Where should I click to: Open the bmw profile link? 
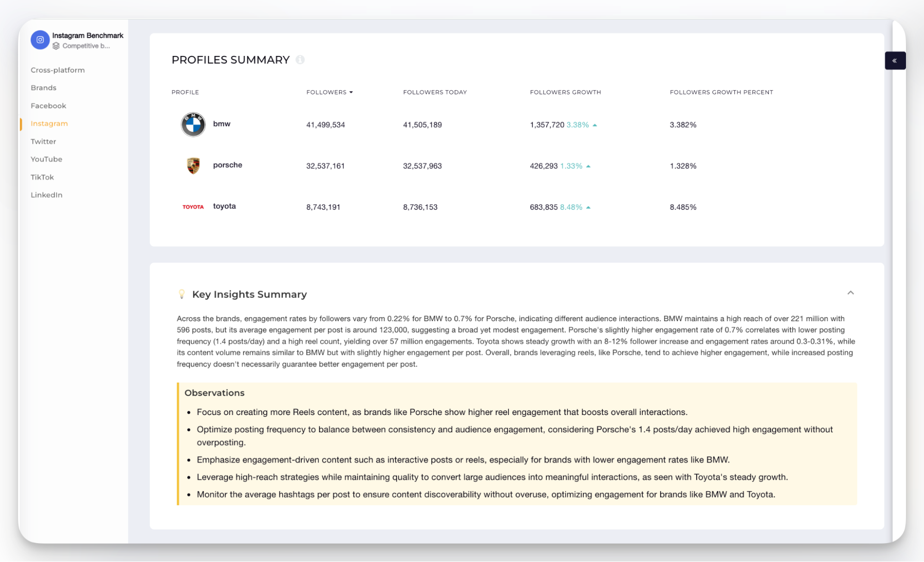(221, 124)
